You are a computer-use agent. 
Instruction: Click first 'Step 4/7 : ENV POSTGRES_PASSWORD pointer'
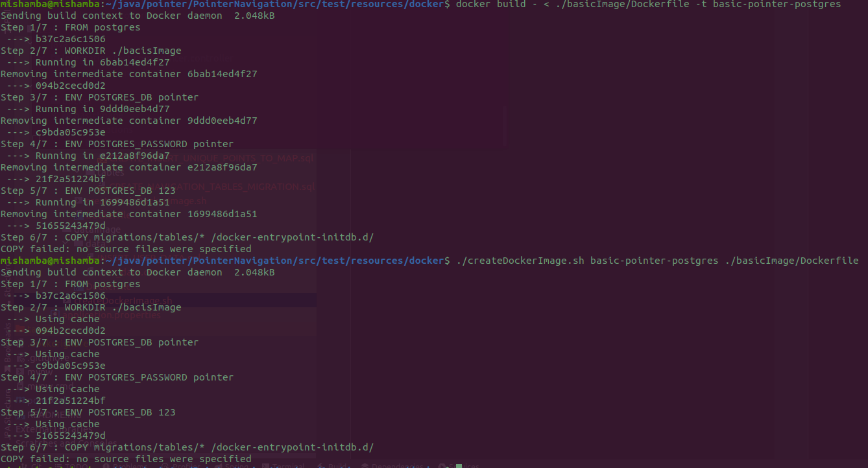pos(117,144)
